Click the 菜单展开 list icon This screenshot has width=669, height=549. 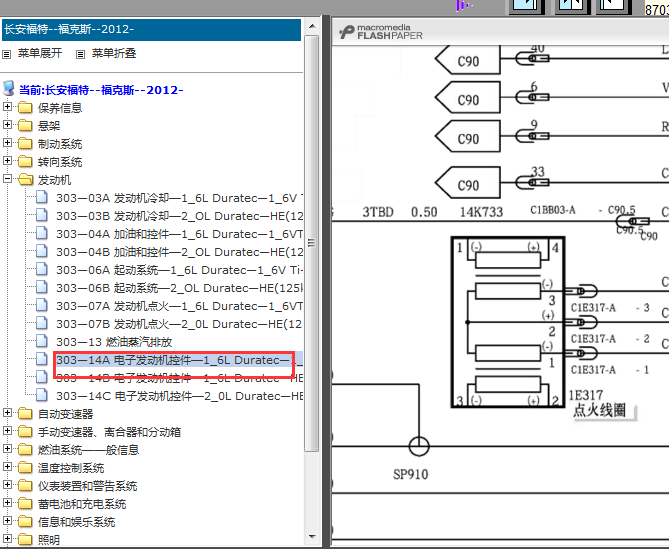coord(6,54)
